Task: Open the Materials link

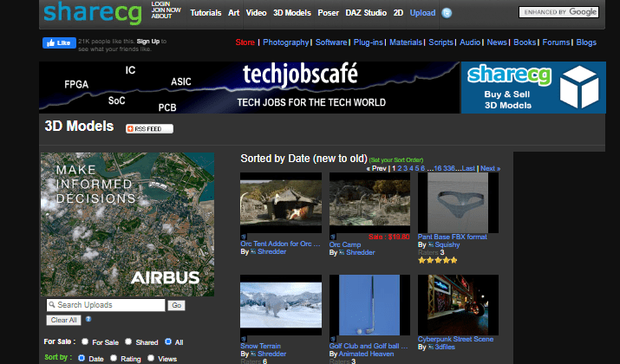Action: point(406,42)
